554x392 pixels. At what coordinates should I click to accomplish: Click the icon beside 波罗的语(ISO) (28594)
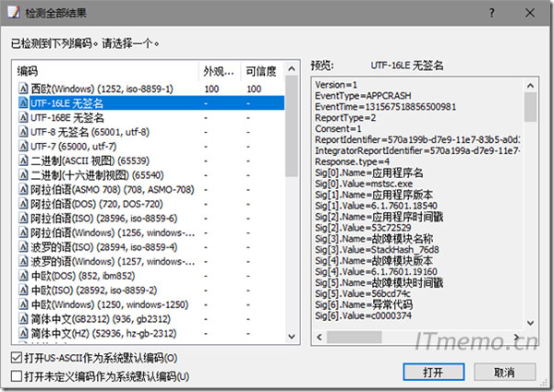click(23, 247)
